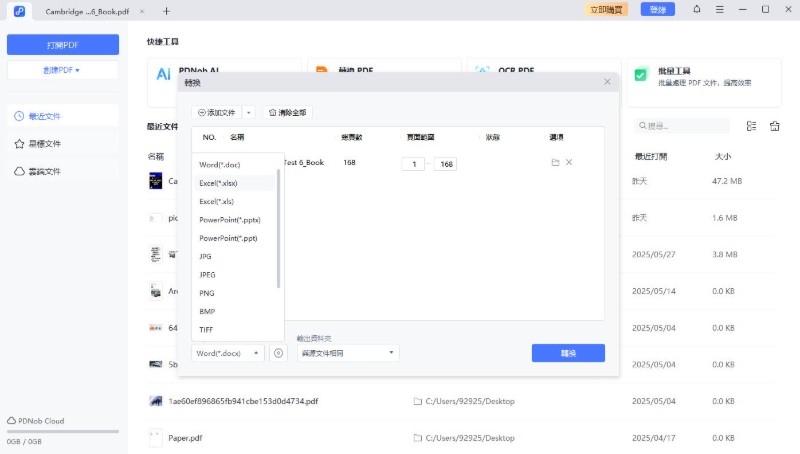Close the Cambridge Book.pdf tab

click(x=142, y=11)
